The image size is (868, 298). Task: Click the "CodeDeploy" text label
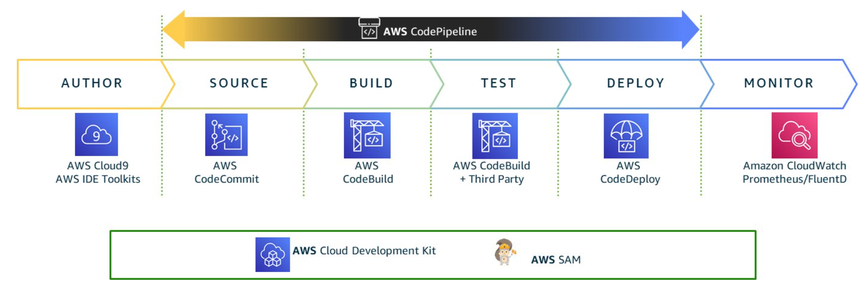click(630, 179)
